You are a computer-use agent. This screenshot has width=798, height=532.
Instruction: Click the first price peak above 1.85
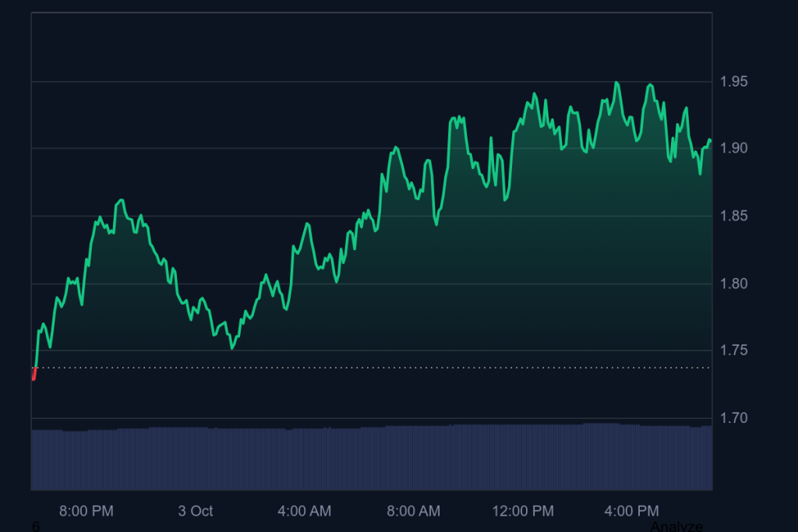click(121, 200)
